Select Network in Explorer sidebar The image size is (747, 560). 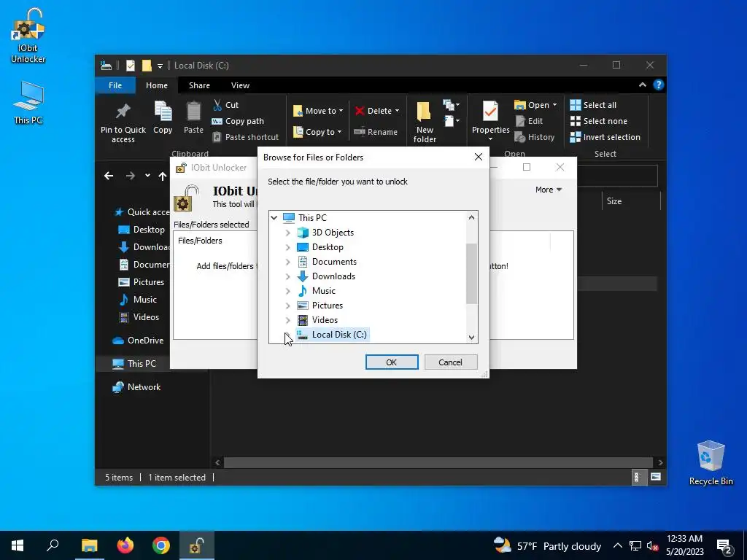[136, 387]
